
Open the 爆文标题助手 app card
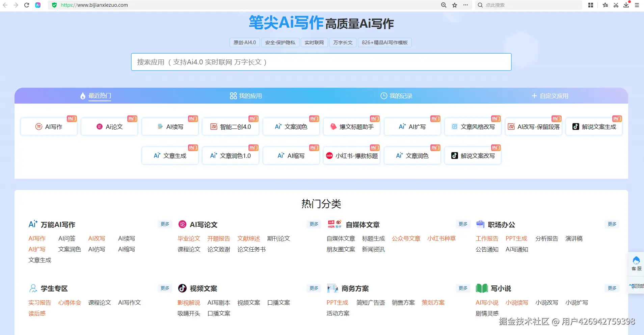click(352, 127)
